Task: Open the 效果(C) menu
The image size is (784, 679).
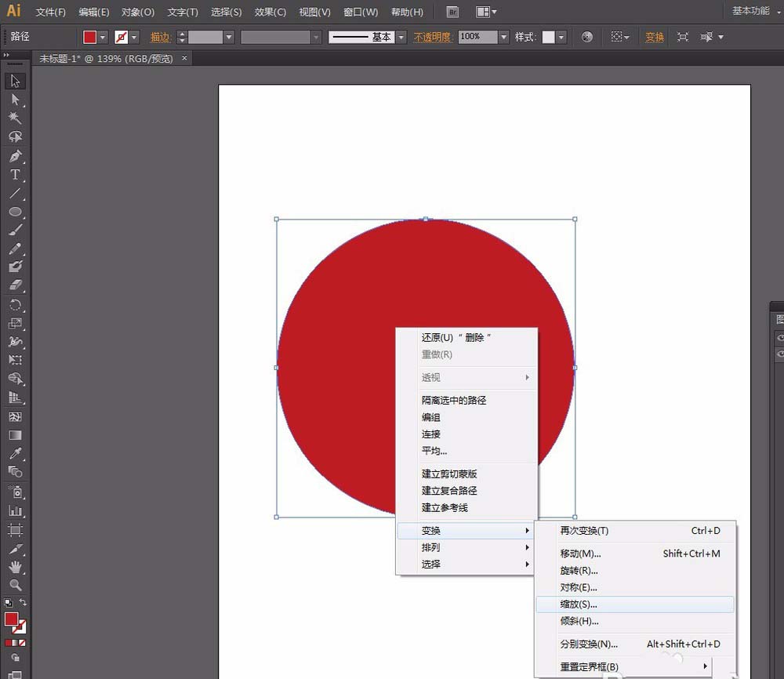Action: 270,12
